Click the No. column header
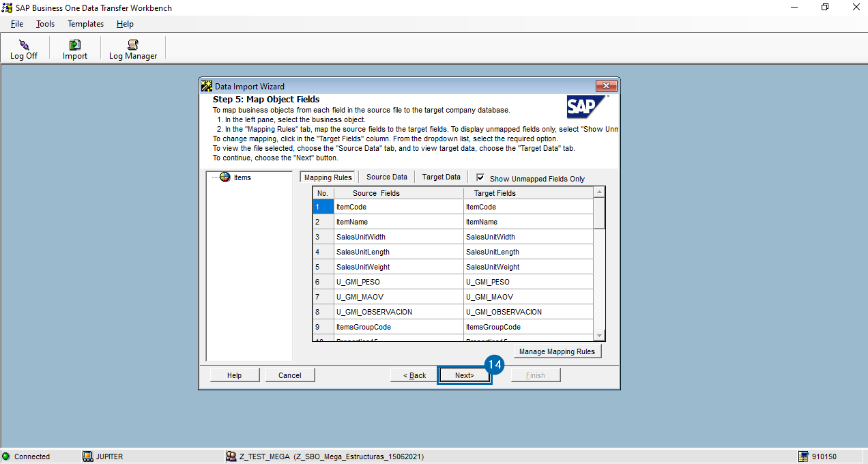 323,193
